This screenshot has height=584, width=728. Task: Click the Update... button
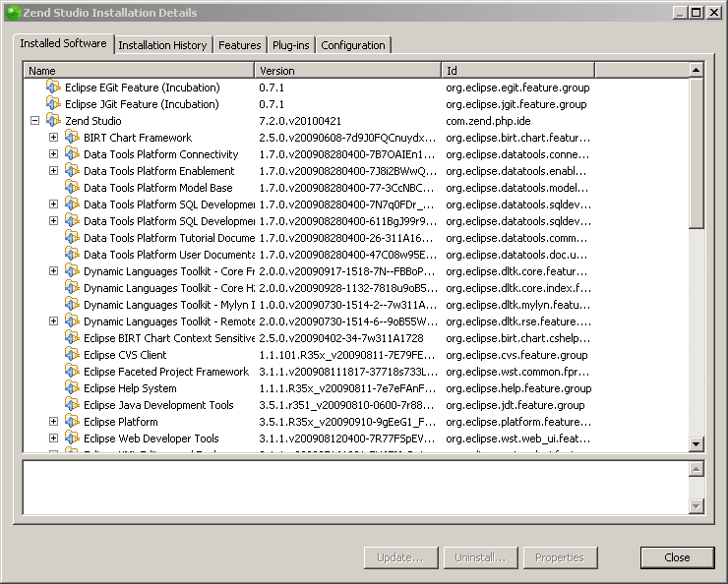click(400, 557)
